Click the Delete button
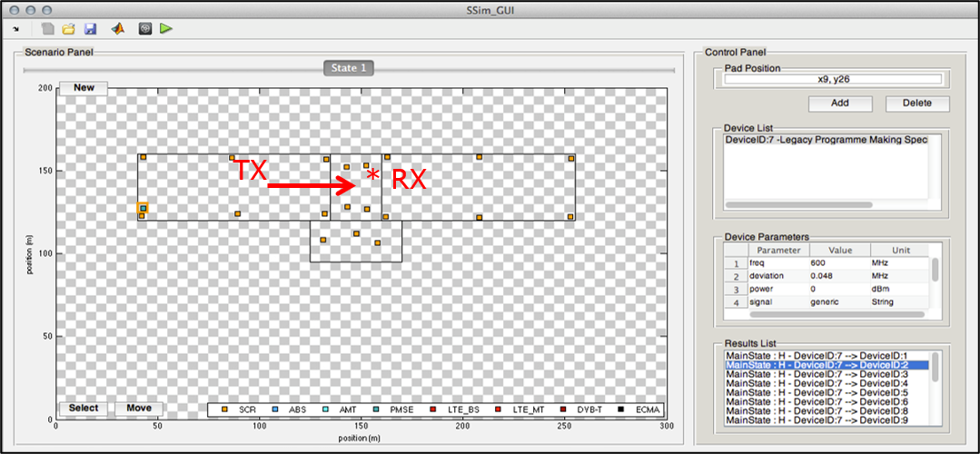 pyautogui.click(x=917, y=103)
